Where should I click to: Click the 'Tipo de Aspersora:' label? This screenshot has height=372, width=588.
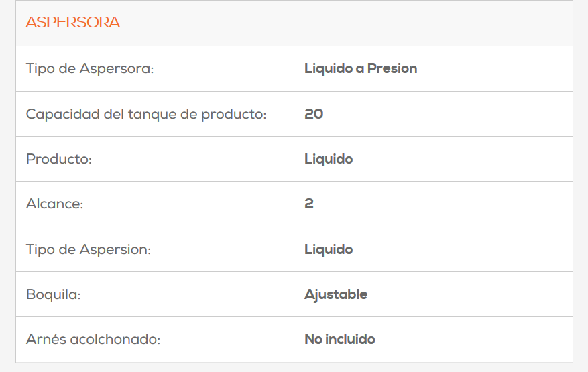pyautogui.click(x=90, y=68)
